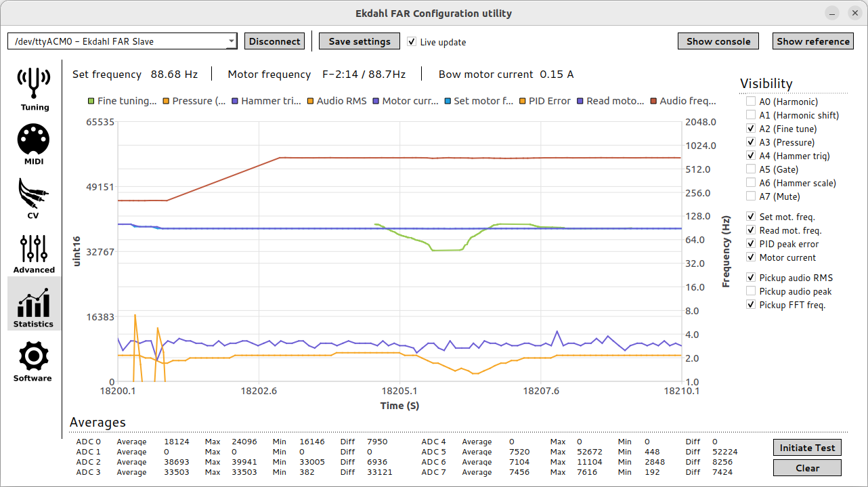Click Save settings button
The image size is (868, 487).
pos(360,41)
